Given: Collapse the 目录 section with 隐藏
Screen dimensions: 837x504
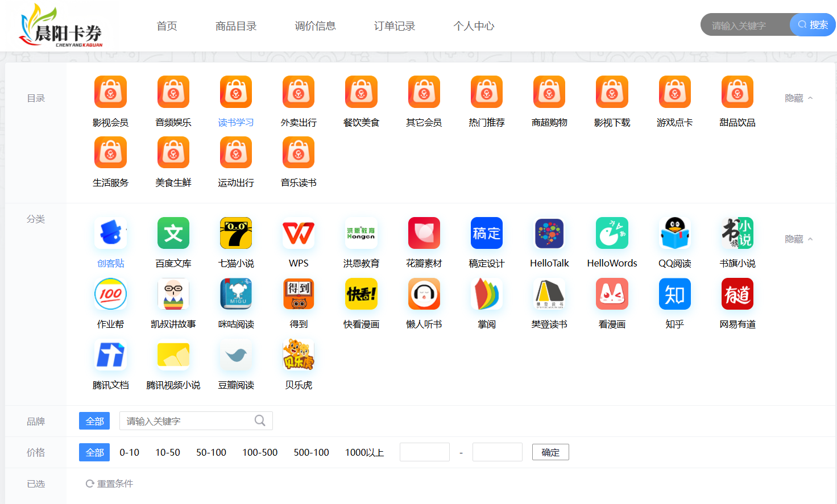Looking at the screenshot, I should (x=798, y=98).
